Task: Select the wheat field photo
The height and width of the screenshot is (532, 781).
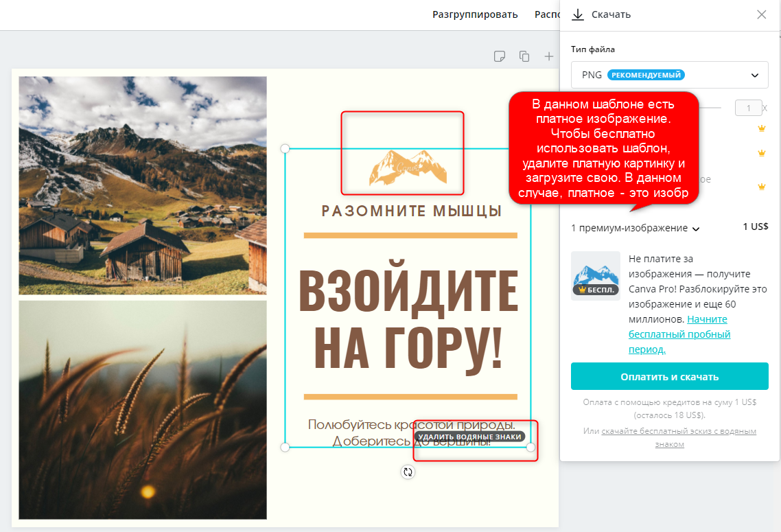Action: pyautogui.click(x=143, y=409)
